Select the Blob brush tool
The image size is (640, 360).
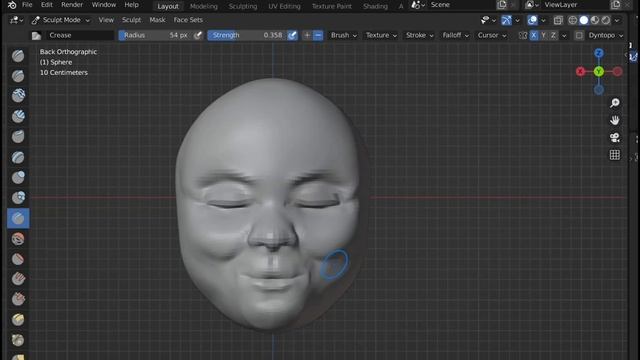tap(18, 198)
